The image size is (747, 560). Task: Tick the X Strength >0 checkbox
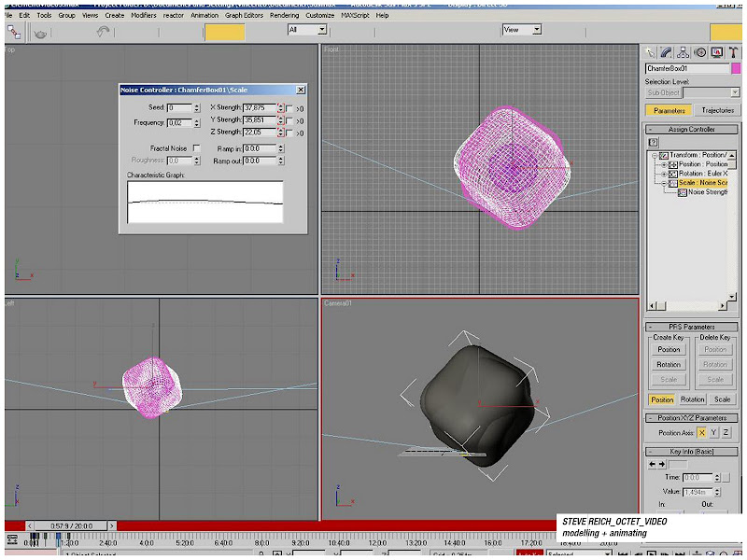pyautogui.click(x=289, y=108)
